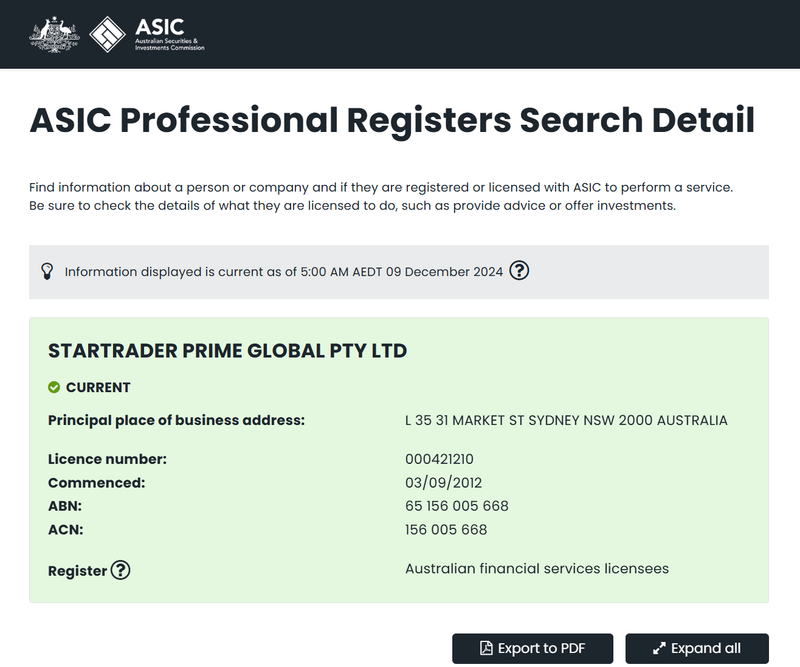Click the Export to PDF button

pos(532,648)
